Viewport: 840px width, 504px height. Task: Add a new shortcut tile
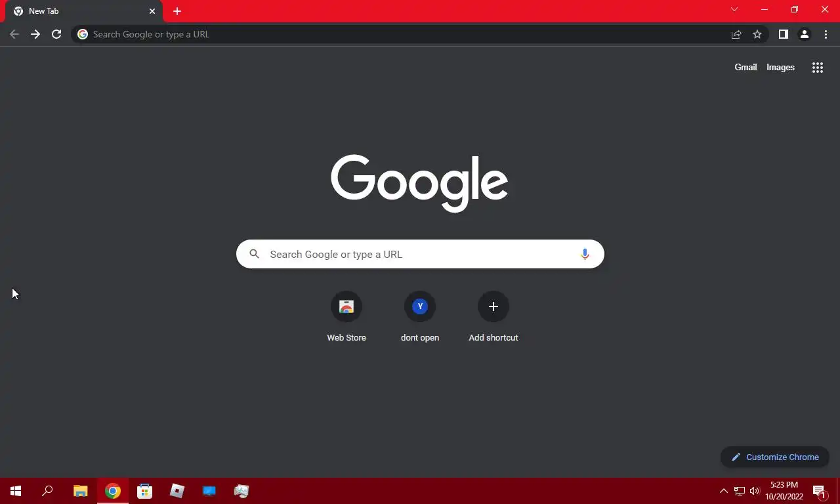click(x=493, y=317)
